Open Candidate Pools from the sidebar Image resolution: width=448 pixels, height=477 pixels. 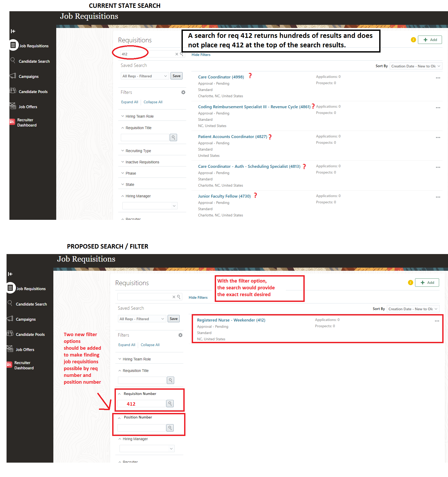(33, 91)
